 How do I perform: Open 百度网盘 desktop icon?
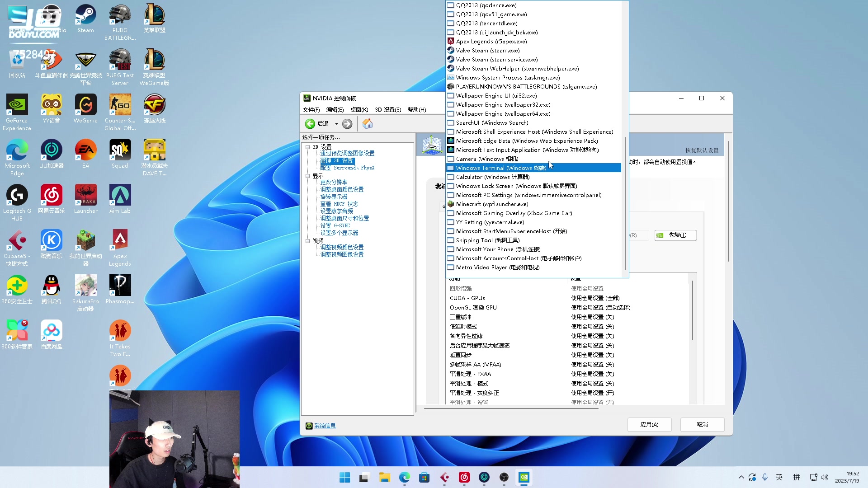[x=51, y=335]
